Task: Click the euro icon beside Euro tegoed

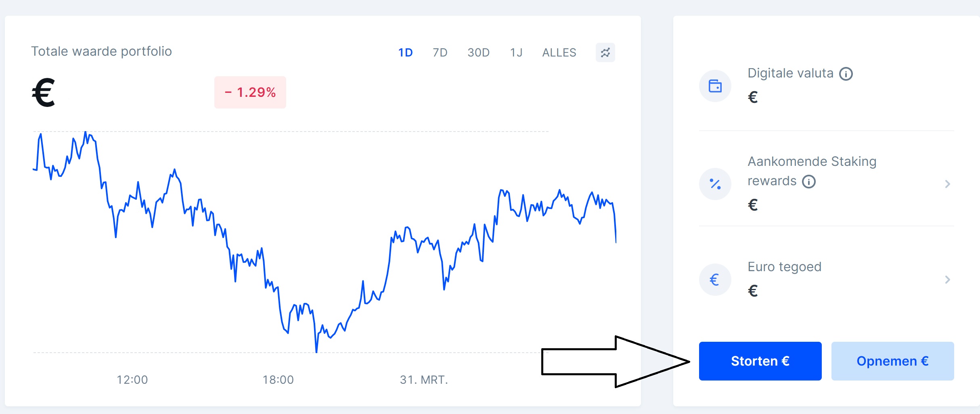Action: pos(715,280)
